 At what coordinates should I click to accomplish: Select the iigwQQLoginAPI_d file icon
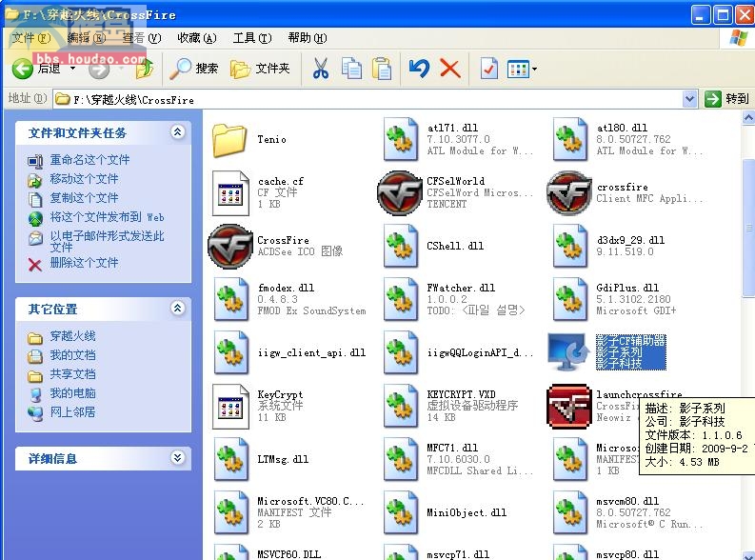coord(400,353)
